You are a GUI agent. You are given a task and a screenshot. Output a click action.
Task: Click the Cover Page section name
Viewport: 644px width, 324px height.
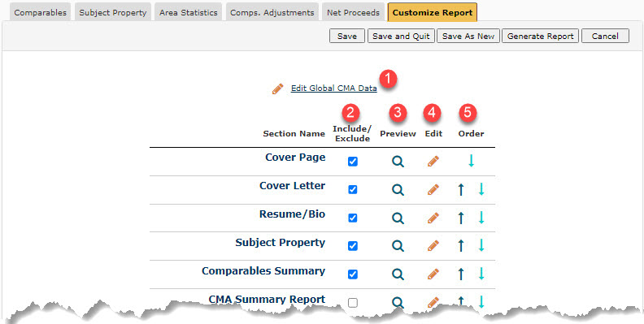(295, 158)
